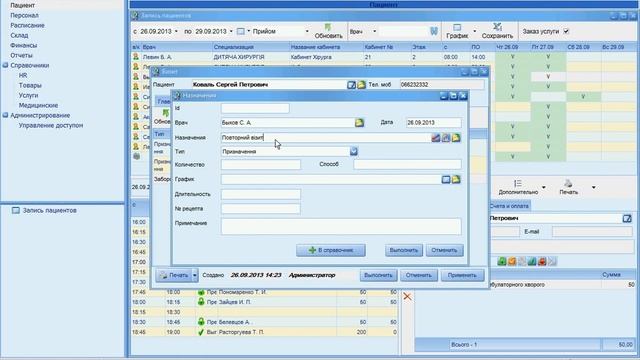Click the Дата field showing 26.09.2013
640x360 pixels.
(433, 122)
